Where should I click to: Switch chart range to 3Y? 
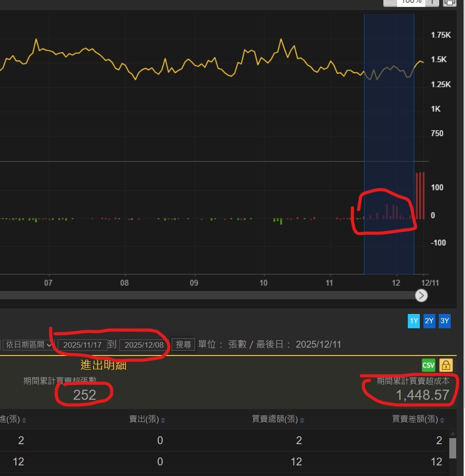pos(445,321)
